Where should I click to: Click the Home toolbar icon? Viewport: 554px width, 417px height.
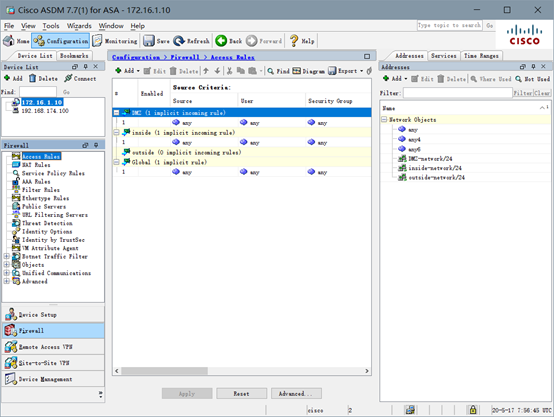coord(16,41)
